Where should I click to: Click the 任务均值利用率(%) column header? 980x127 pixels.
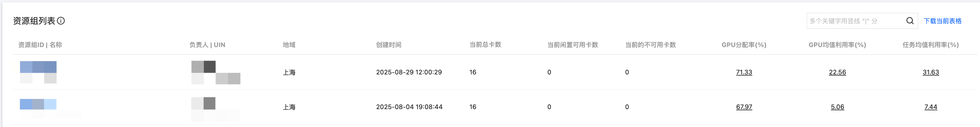930,45
